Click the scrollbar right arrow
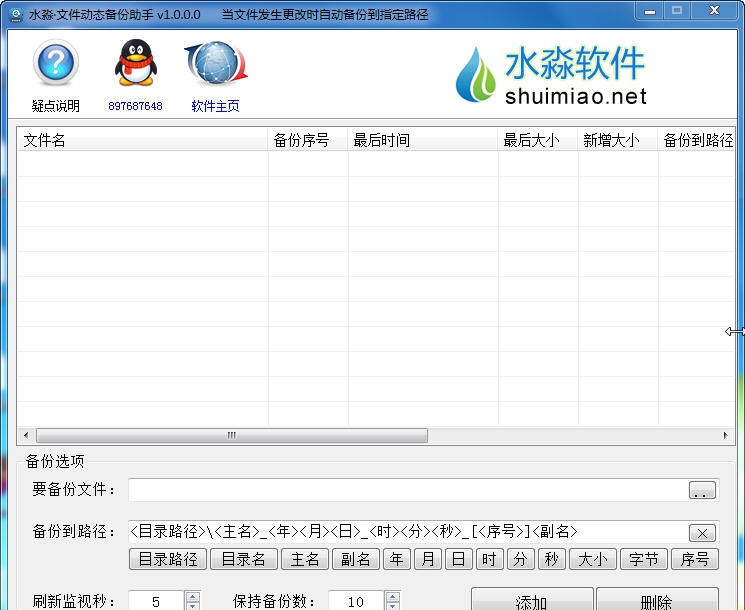This screenshot has width=745, height=610. tap(726, 435)
